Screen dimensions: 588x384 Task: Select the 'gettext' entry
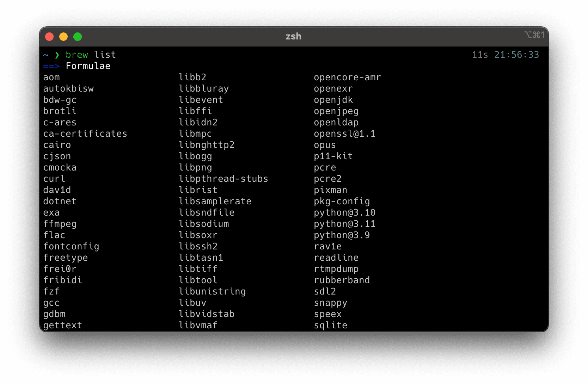pos(63,326)
